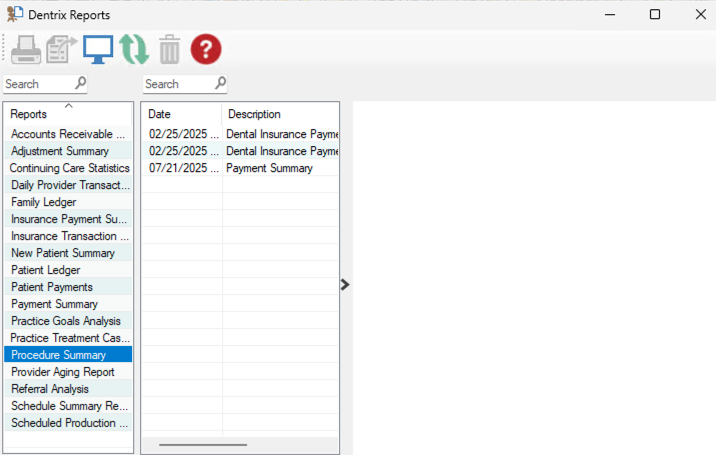
Task: Click the blue monitor preview icon
Action: pos(98,49)
